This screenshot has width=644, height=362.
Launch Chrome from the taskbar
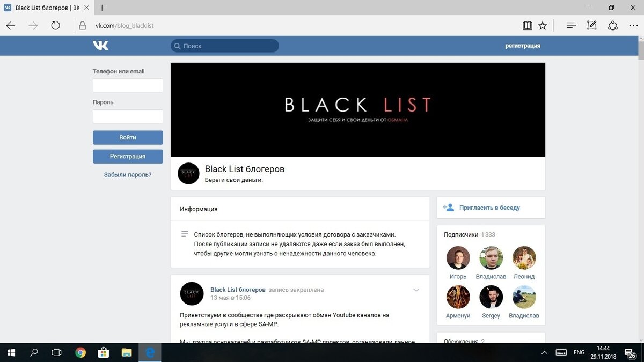pyautogui.click(x=80, y=352)
